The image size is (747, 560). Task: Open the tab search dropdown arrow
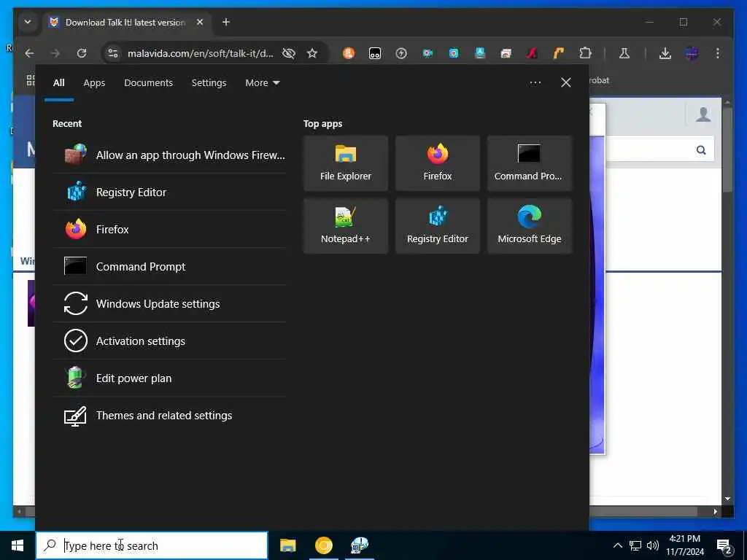28,22
